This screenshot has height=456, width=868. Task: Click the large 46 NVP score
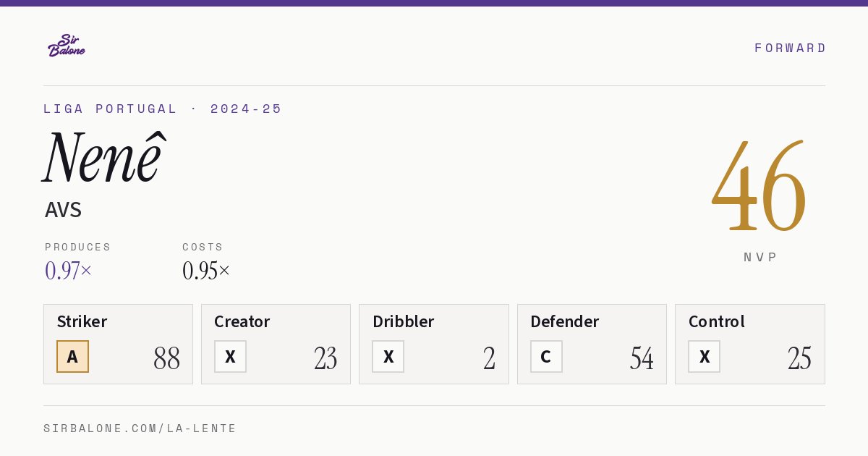[x=759, y=187]
